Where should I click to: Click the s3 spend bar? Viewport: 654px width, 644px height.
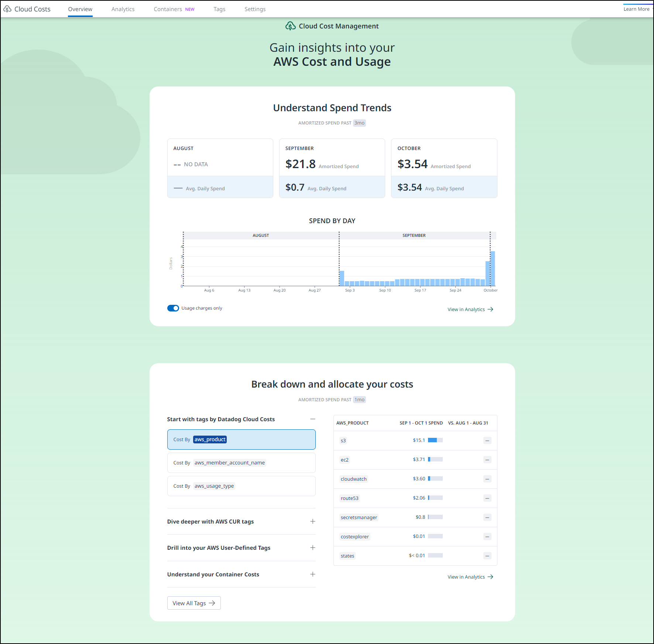coord(435,440)
